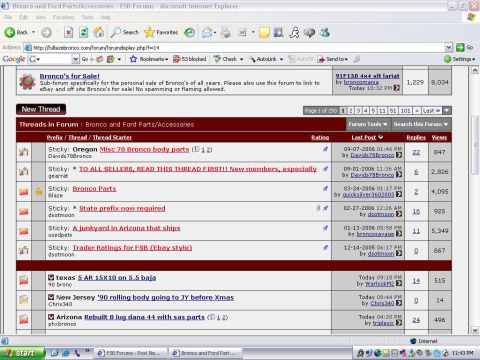The height and width of the screenshot is (360, 480).
Task: Open the page navigation dropdown arrow
Action: (447, 110)
